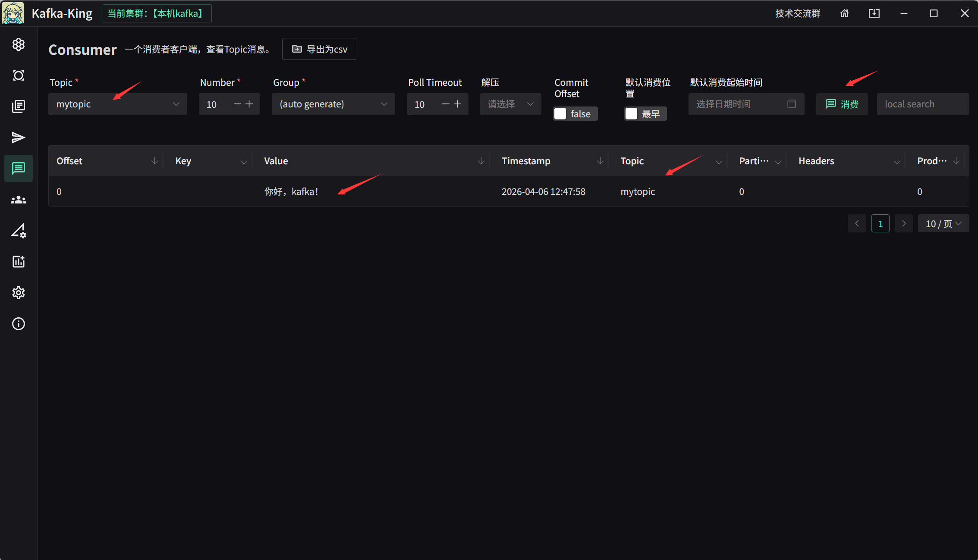The height and width of the screenshot is (560, 978).
Task: Open consumer groups people icon
Action: [18, 200]
